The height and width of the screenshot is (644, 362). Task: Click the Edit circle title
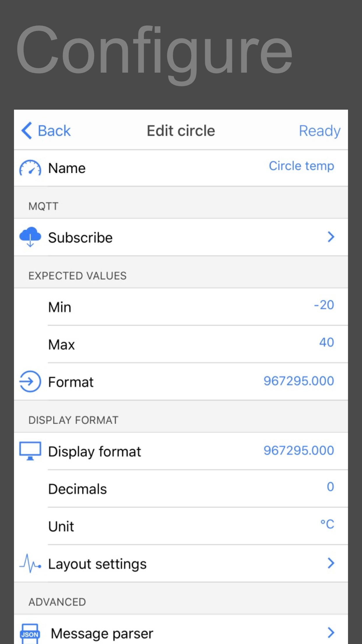[181, 131]
